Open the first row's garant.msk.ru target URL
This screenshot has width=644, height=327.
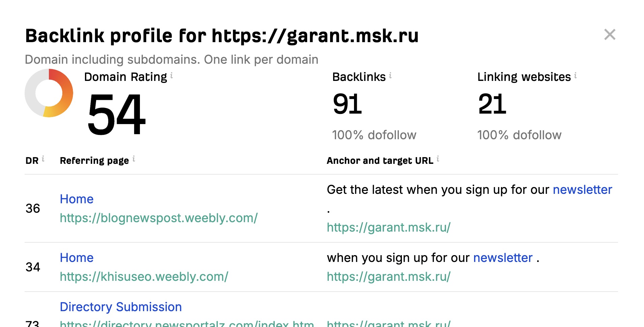click(x=388, y=227)
